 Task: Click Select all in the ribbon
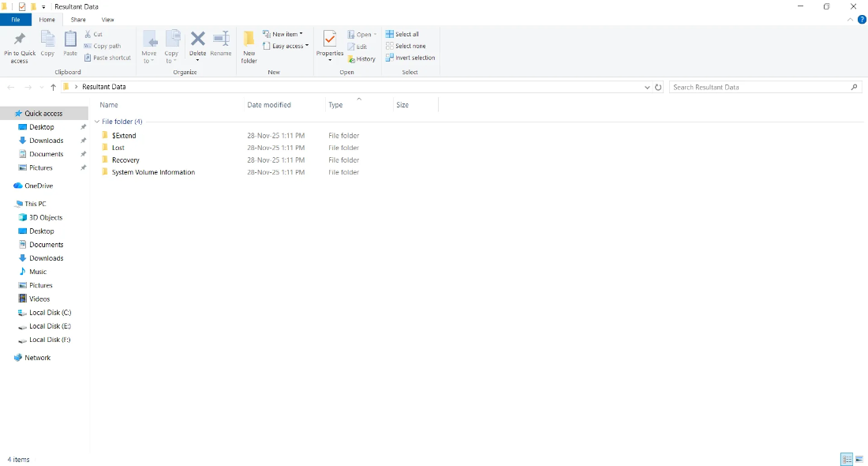[402, 34]
